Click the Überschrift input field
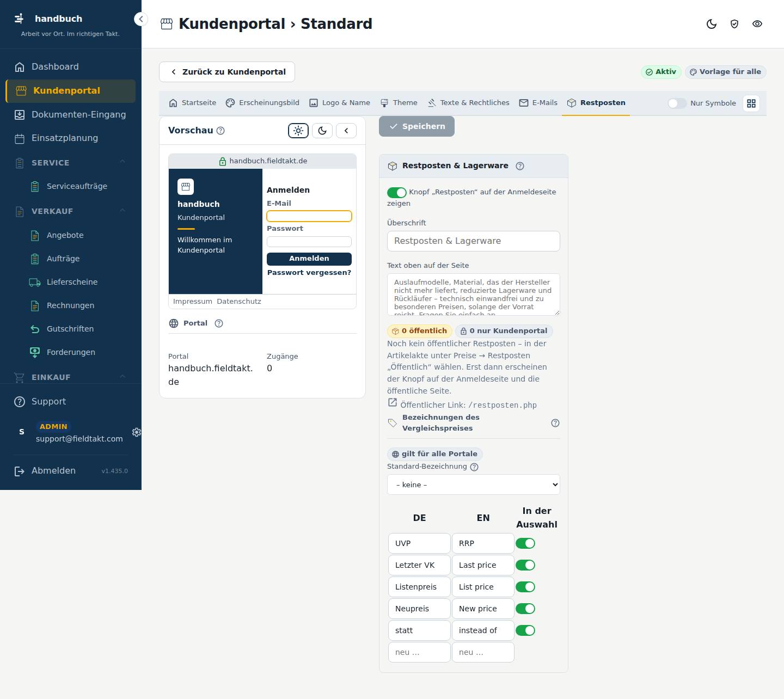The height and width of the screenshot is (699, 784). [474, 241]
